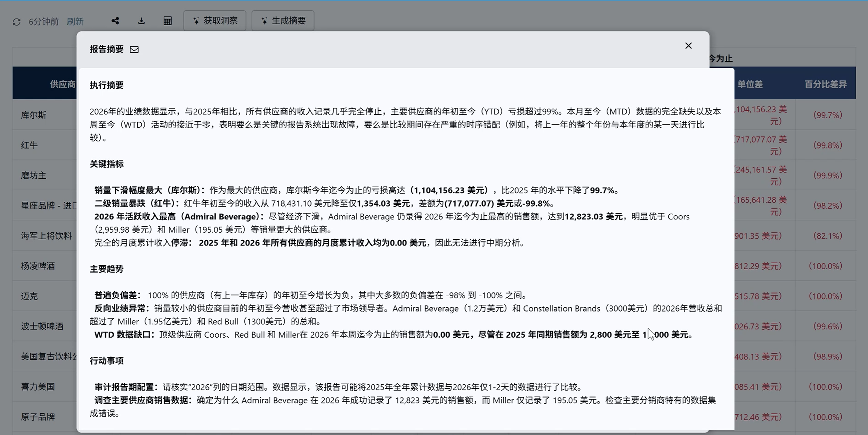Select the 红牛 supplier row

(x=29, y=145)
